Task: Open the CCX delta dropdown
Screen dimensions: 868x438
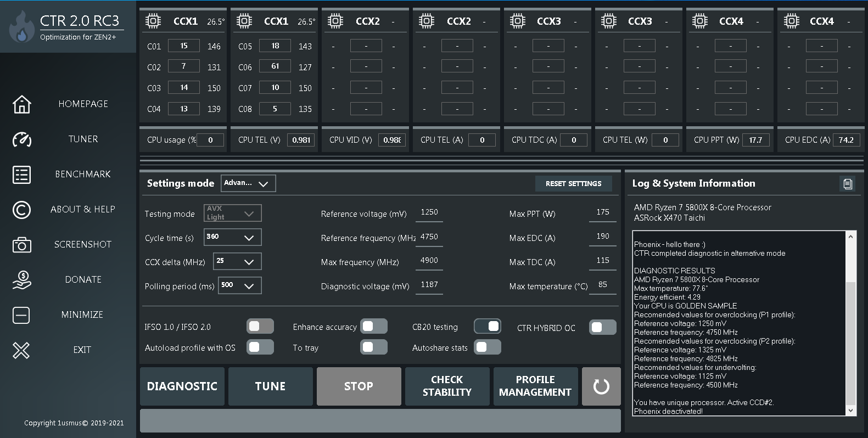Action: coord(237,261)
